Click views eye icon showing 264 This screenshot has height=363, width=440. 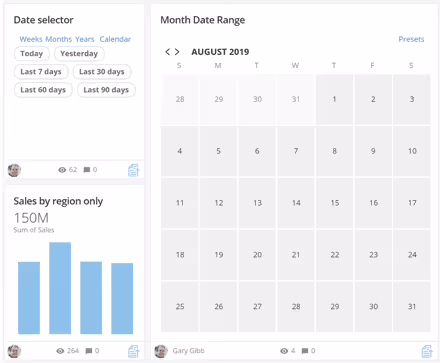(60, 351)
